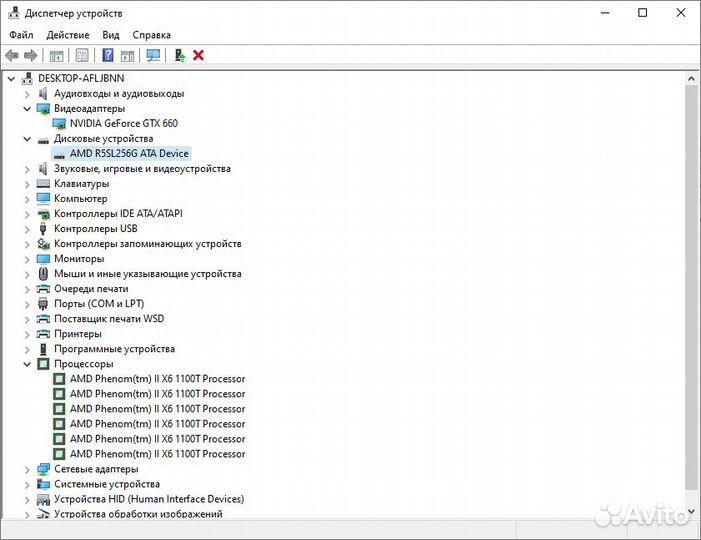Click the red X uninstall device icon
Viewport: 701px width, 540px height.
point(198,55)
